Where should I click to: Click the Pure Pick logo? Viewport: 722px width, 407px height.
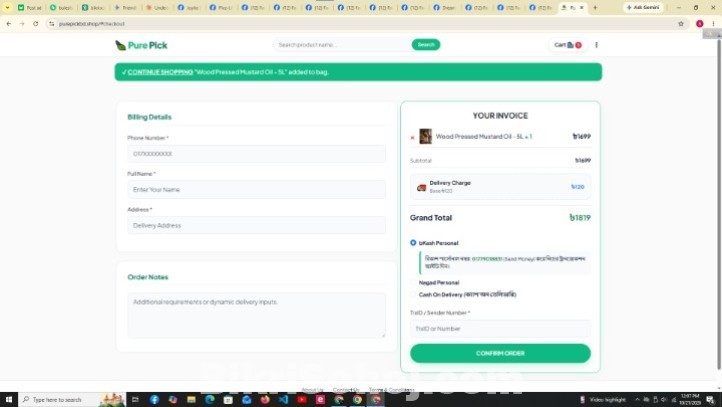[141, 45]
